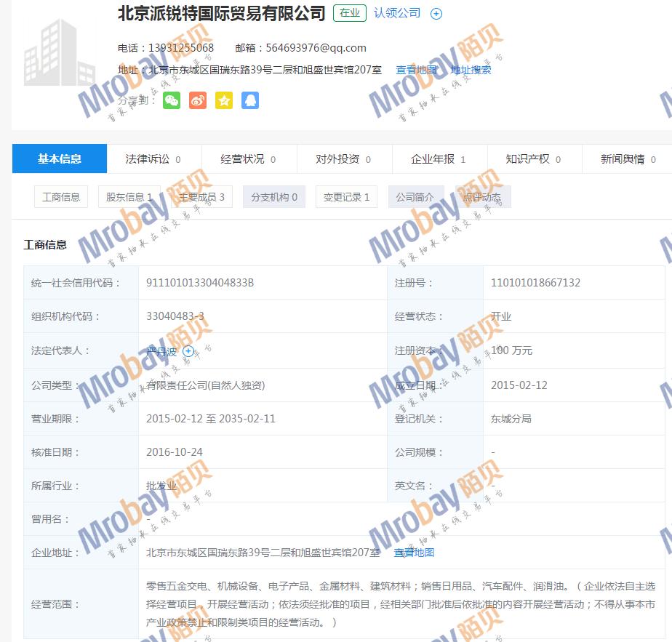Click plus icon beside 认领公司
Viewport: 672px width, 642px height.
pyautogui.click(x=436, y=14)
